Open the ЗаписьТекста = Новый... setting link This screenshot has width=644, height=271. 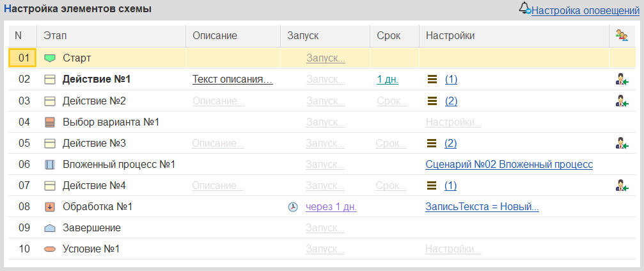pos(482,208)
